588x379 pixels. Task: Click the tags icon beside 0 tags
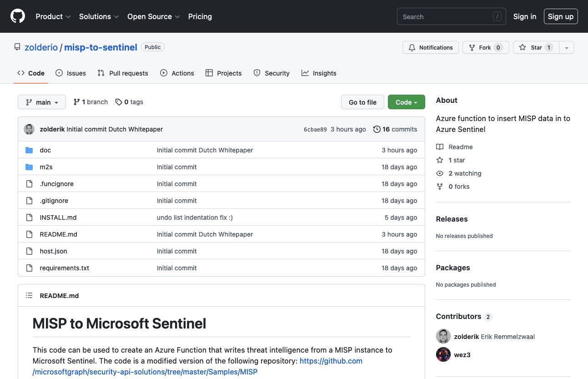[119, 102]
